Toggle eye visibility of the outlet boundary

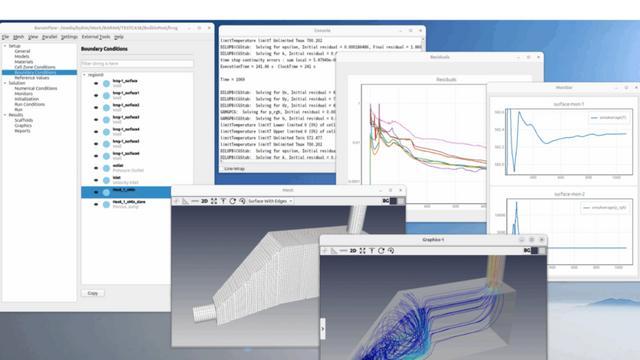(96, 168)
